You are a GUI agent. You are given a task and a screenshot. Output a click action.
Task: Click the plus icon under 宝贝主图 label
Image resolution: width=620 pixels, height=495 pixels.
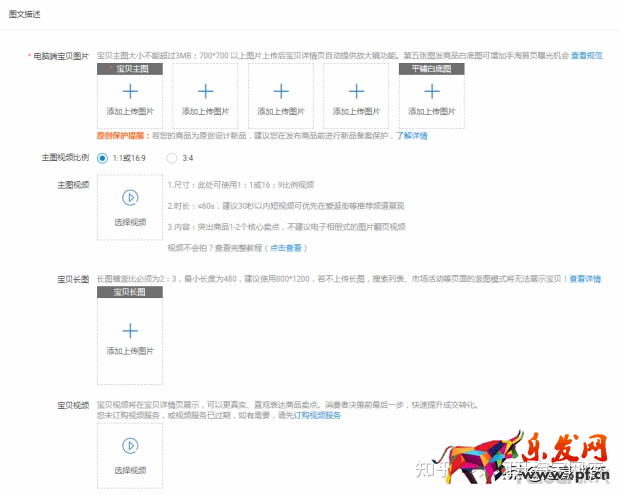pos(130,91)
